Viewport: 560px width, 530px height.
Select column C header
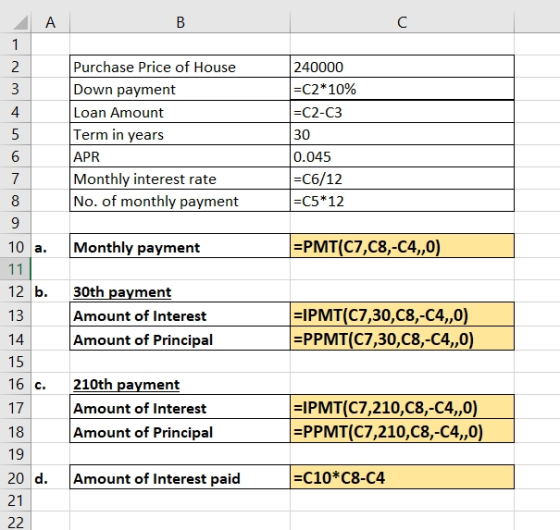[x=402, y=22]
